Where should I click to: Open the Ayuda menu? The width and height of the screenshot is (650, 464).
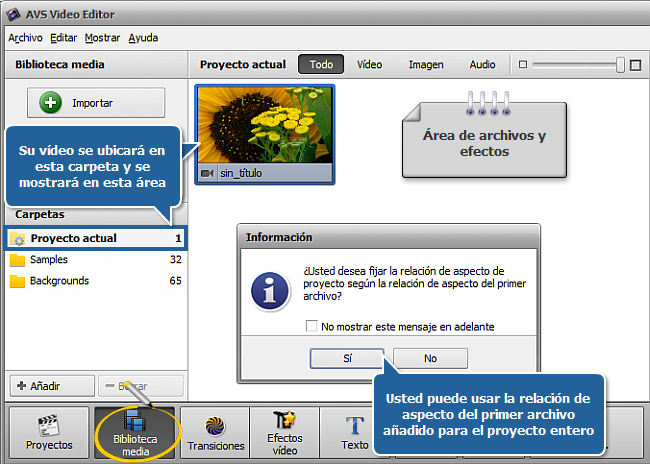[143, 38]
